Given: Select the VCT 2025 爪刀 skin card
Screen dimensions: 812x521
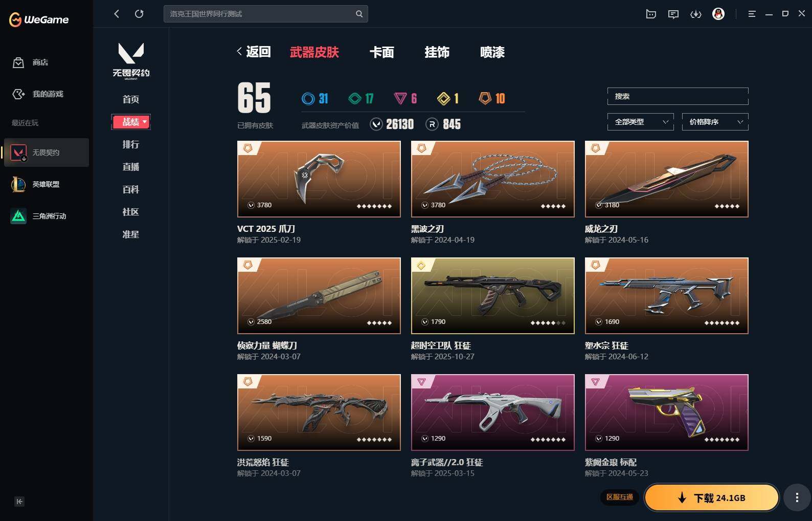Looking at the screenshot, I should [x=319, y=179].
